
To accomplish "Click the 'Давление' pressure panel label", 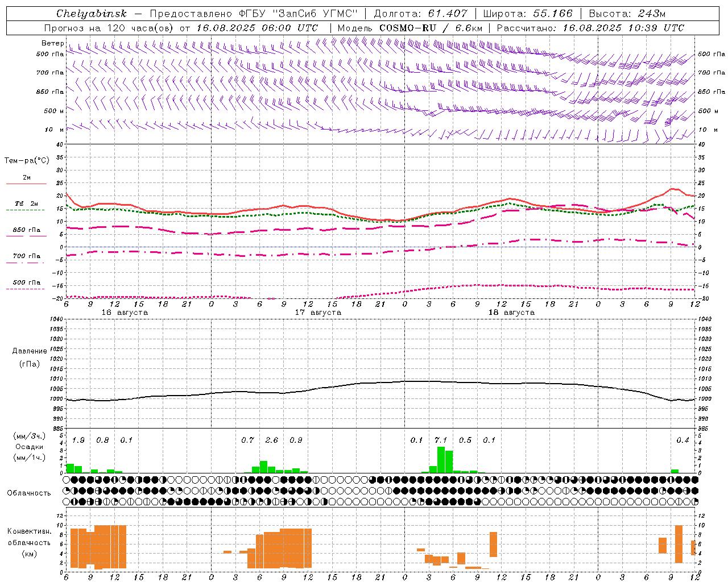I will [x=30, y=351].
